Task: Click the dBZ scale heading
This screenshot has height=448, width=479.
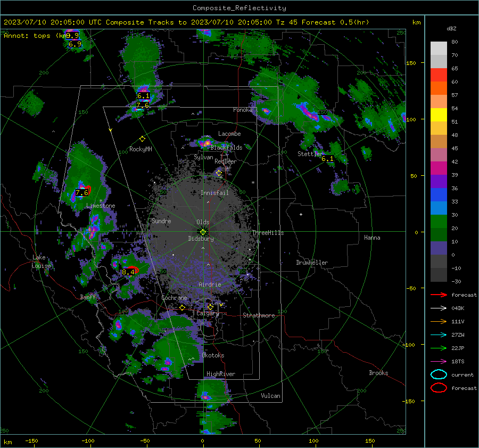Action: (451, 28)
